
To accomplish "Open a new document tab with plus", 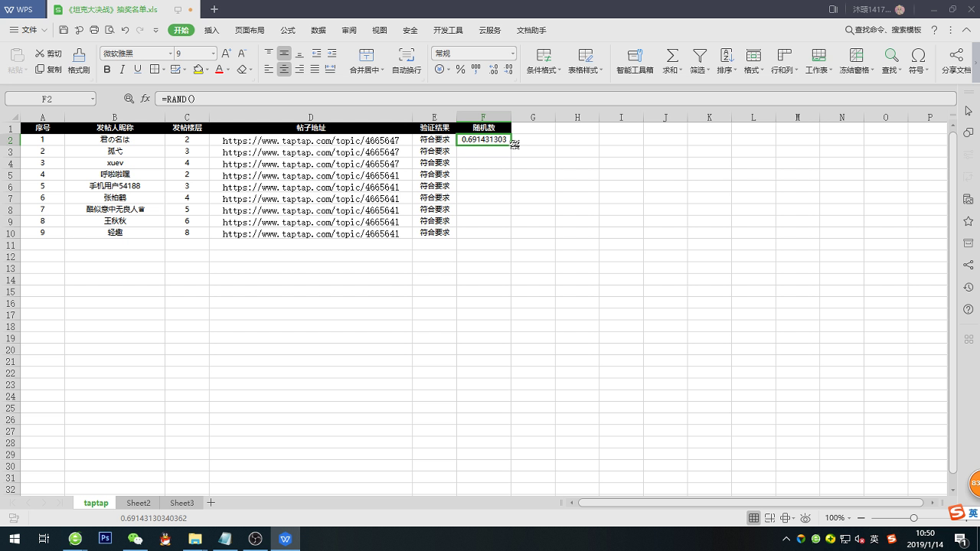I will click(x=214, y=9).
